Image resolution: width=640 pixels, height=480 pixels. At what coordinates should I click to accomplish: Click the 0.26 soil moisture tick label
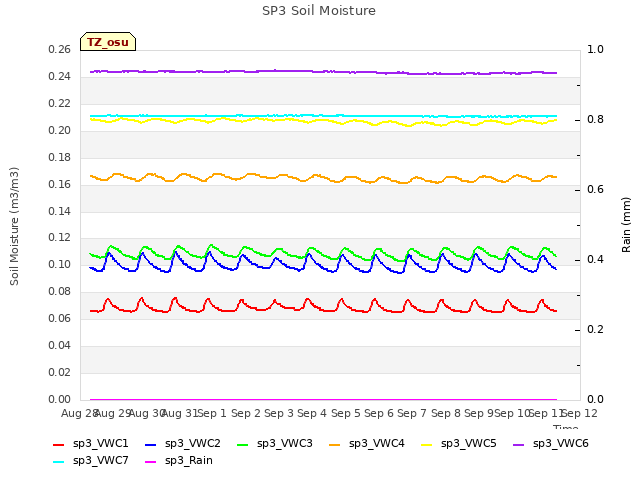point(60,50)
